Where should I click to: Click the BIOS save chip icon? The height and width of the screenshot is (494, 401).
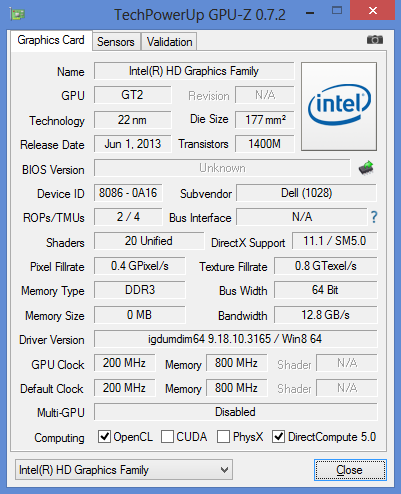click(366, 168)
